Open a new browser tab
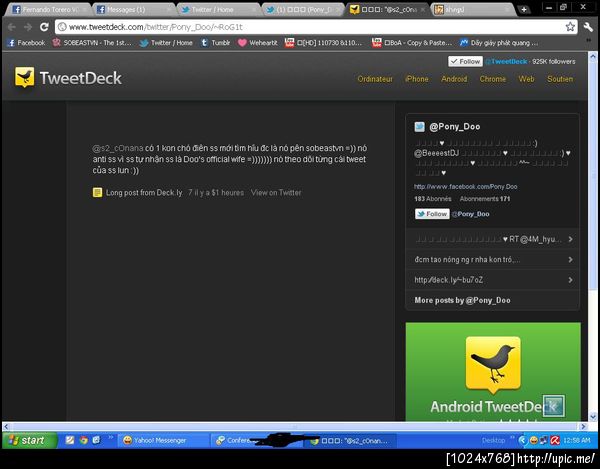Viewport: 600px width, 469px height. (524, 10)
